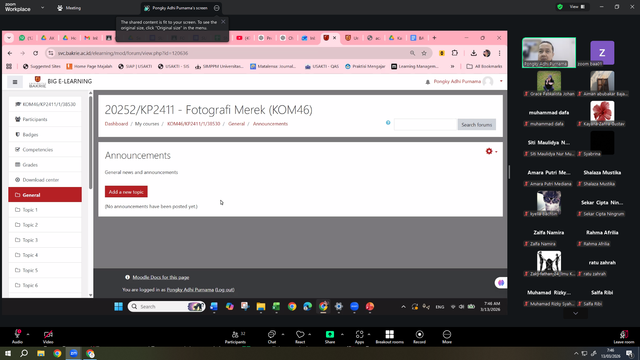Click the Log out link

point(225,290)
